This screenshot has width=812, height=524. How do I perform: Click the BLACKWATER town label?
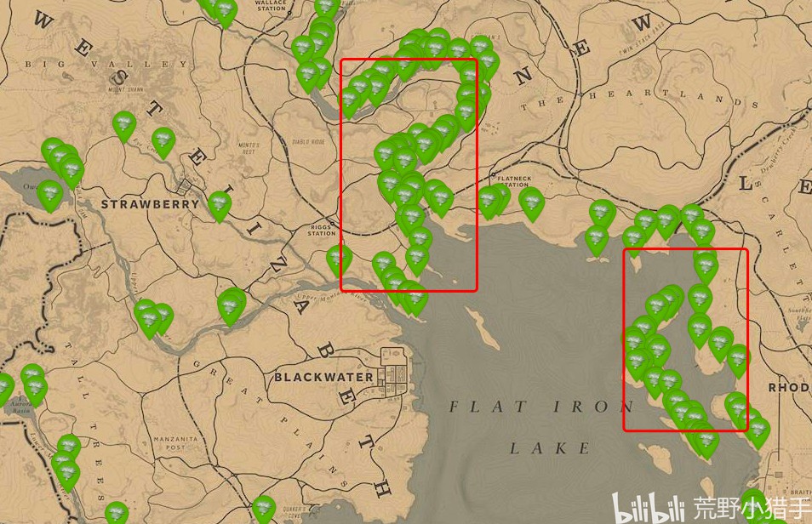[323, 377]
